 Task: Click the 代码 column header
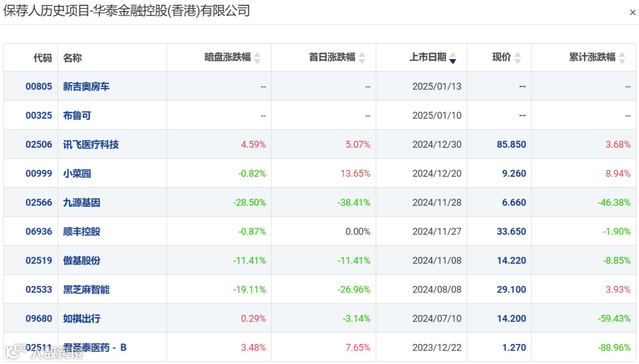(43, 58)
